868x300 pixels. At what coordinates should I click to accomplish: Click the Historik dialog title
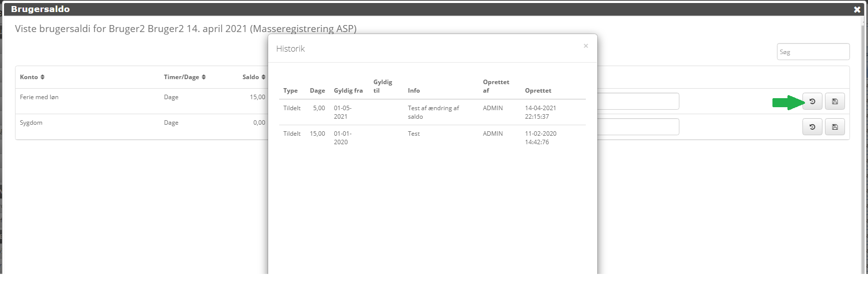[x=290, y=49]
